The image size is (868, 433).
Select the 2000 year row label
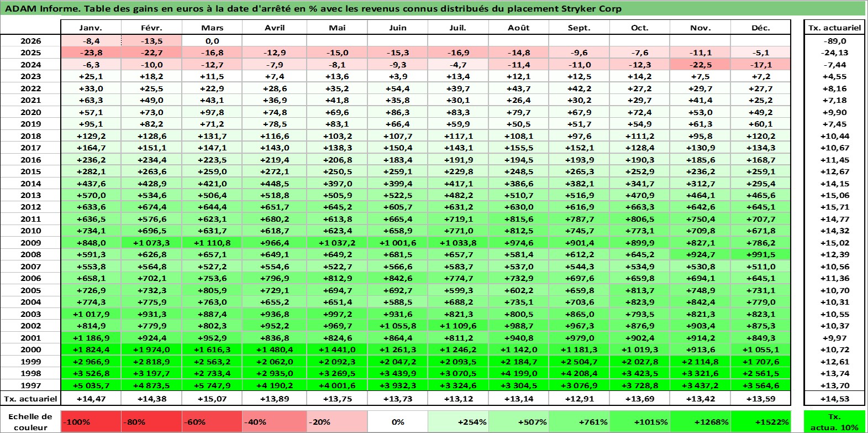point(30,349)
